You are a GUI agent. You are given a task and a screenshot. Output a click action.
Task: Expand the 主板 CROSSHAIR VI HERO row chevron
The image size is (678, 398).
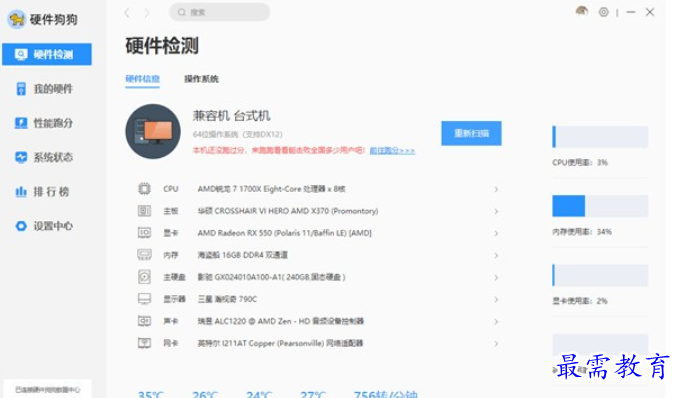(496, 211)
